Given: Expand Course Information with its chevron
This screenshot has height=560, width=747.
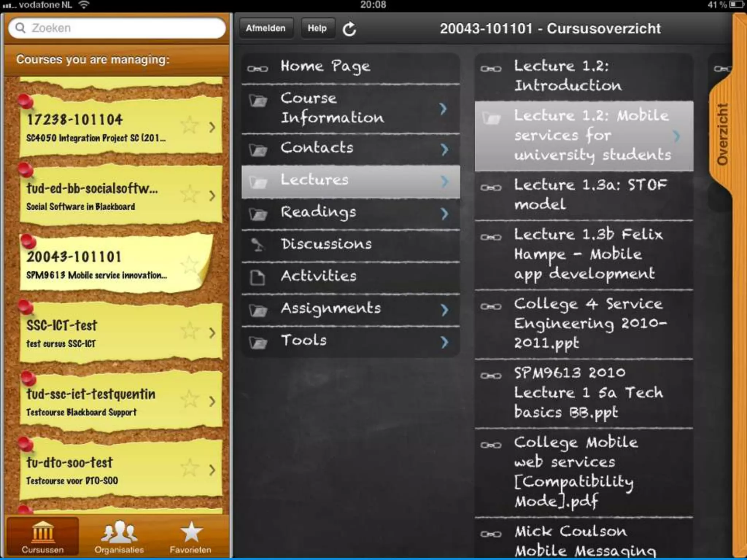Looking at the screenshot, I should point(443,109).
